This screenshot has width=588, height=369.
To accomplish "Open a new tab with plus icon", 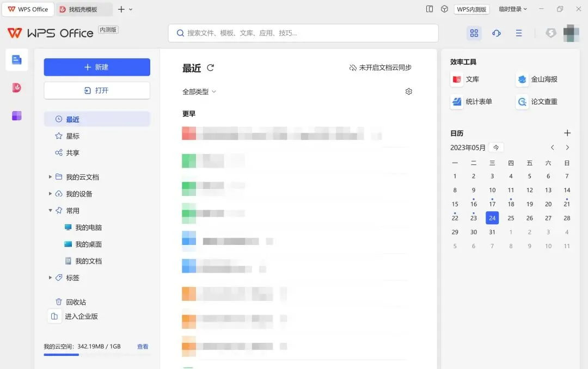I will (x=121, y=9).
